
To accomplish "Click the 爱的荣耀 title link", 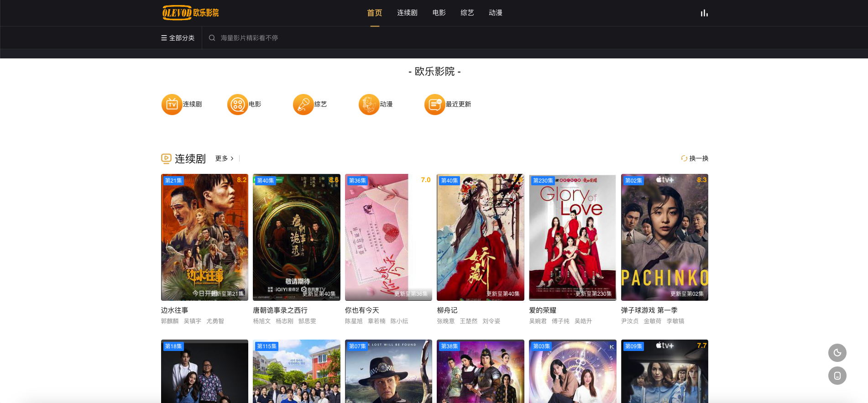I will (x=543, y=310).
